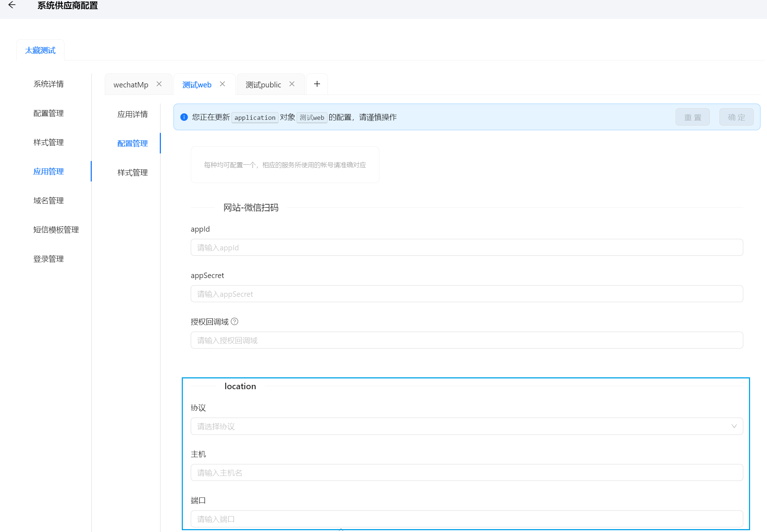Click the help icon beside 授权回调域
Viewport: 767px width, 532px height.
[x=235, y=322]
